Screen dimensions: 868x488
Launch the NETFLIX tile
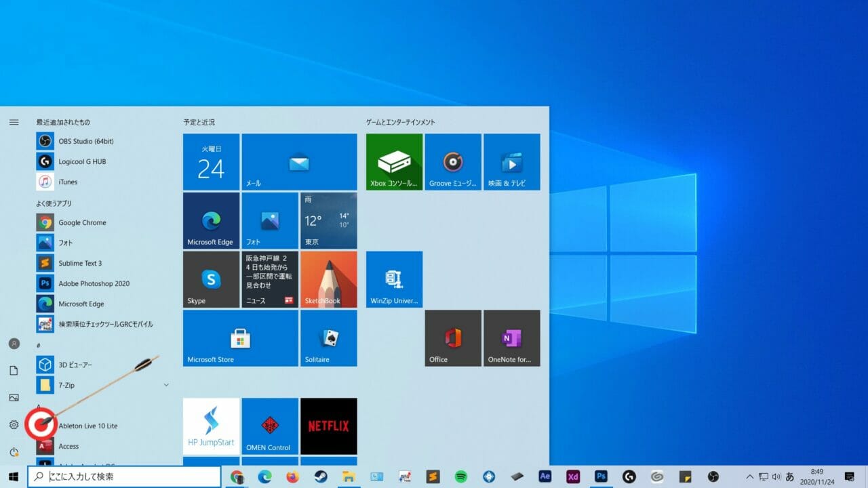click(329, 426)
